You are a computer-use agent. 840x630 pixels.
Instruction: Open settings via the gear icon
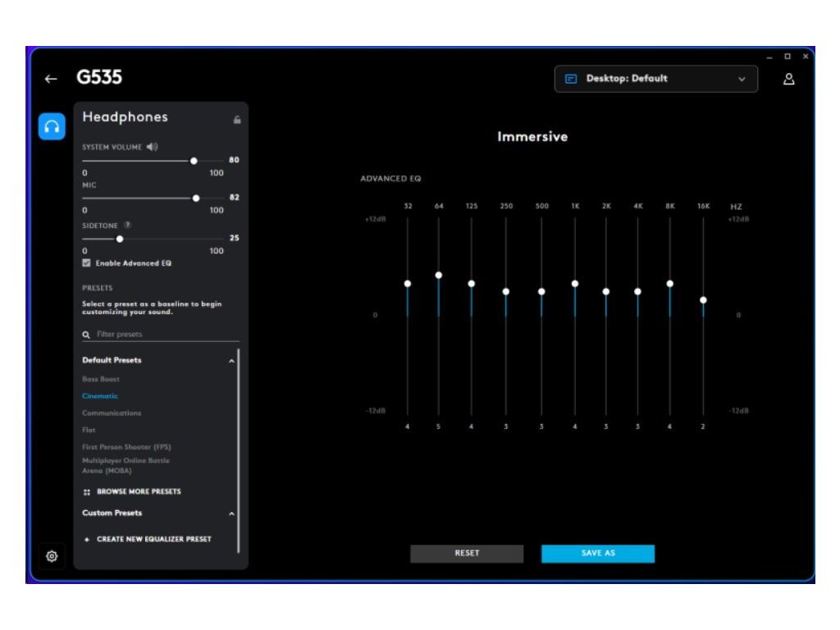[52, 556]
